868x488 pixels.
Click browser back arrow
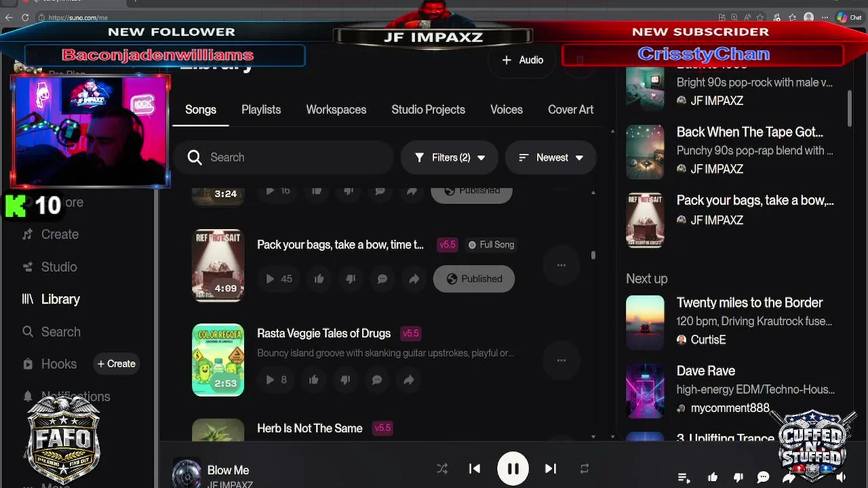pyautogui.click(x=9, y=18)
